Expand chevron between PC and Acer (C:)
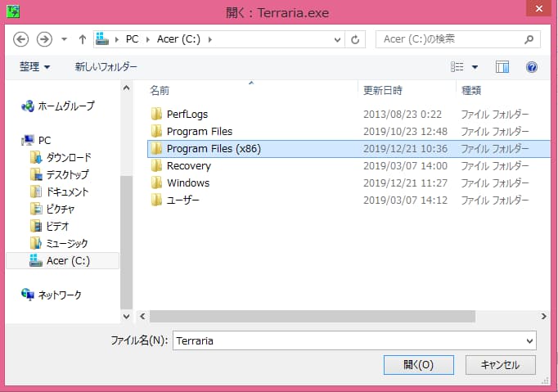This screenshot has height=392, width=558. [x=148, y=39]
